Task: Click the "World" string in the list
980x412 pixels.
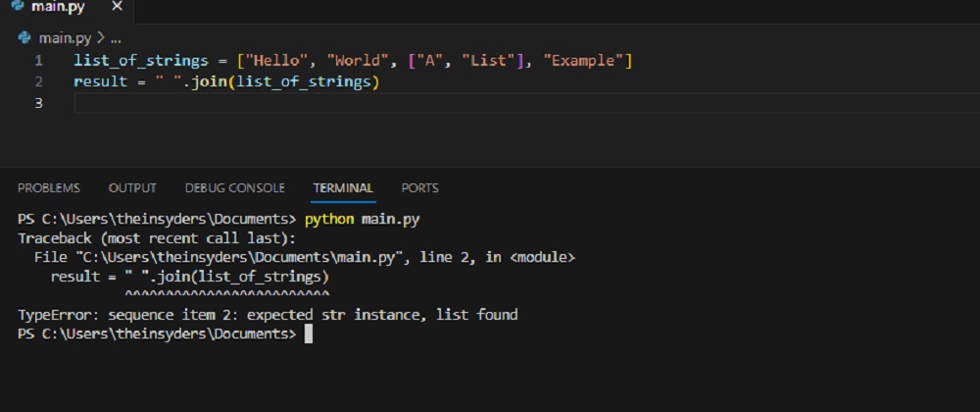Action: 358,61
